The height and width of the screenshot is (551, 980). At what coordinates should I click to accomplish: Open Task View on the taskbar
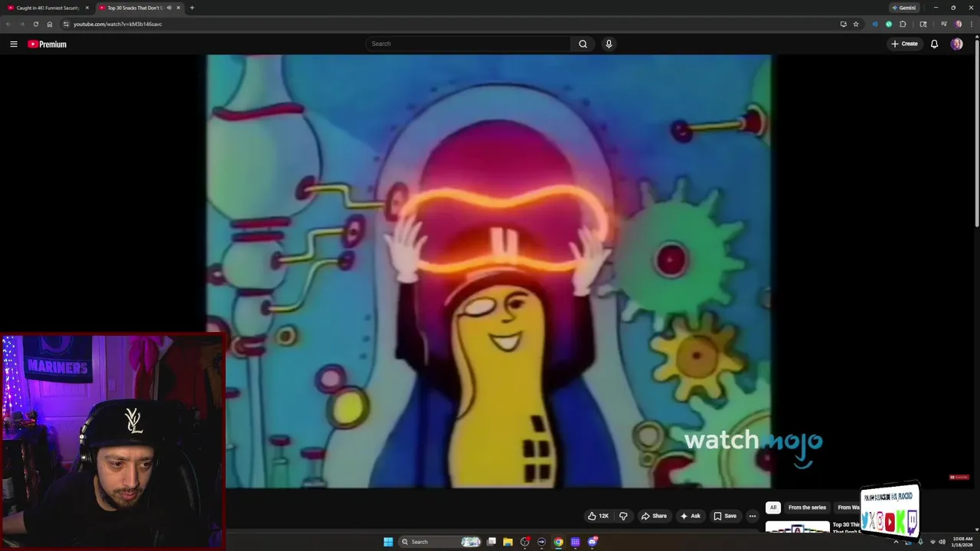(492, 542)
